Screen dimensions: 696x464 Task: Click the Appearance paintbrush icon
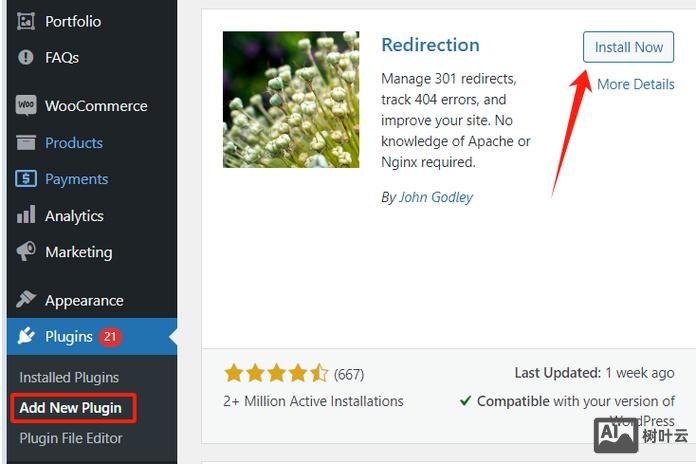tap(26, 299)
